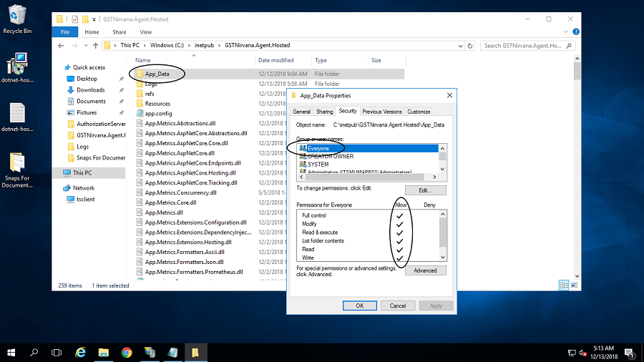Click OK in Properties dialog
This screenshot has height=362, width=644.
[x=360, y=305]
